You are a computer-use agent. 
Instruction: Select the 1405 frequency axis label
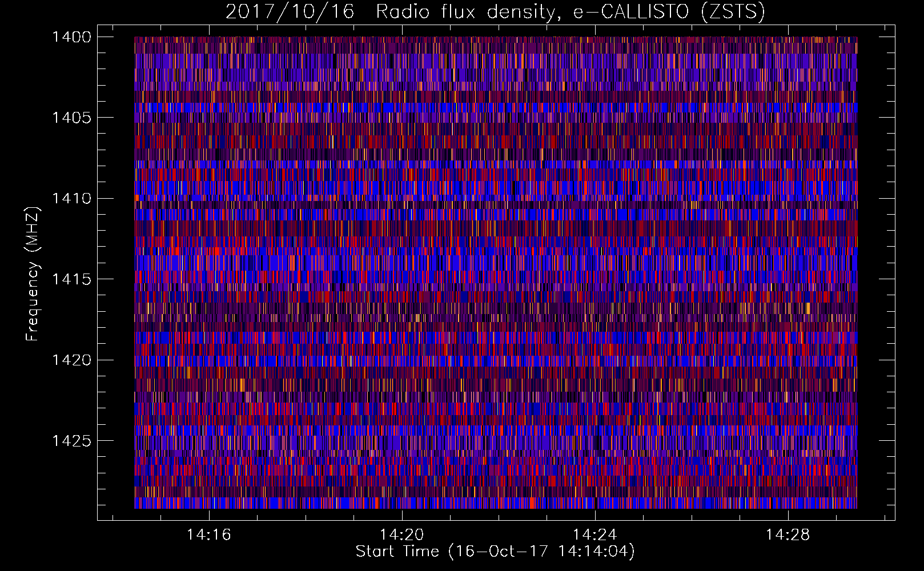tap(71, 118)
